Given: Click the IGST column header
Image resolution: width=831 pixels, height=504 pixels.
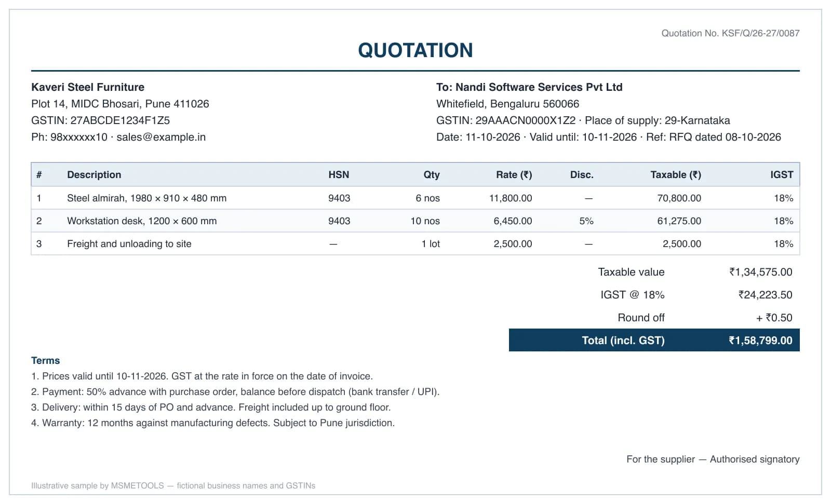Looking at the screenshot, I should tap(782, 175).
